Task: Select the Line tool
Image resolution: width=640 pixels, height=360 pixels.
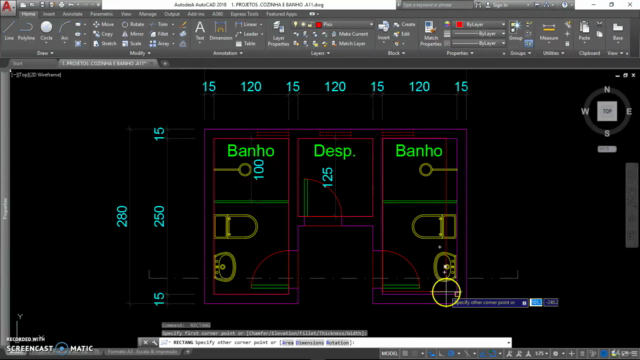Action: pos(9,31)
